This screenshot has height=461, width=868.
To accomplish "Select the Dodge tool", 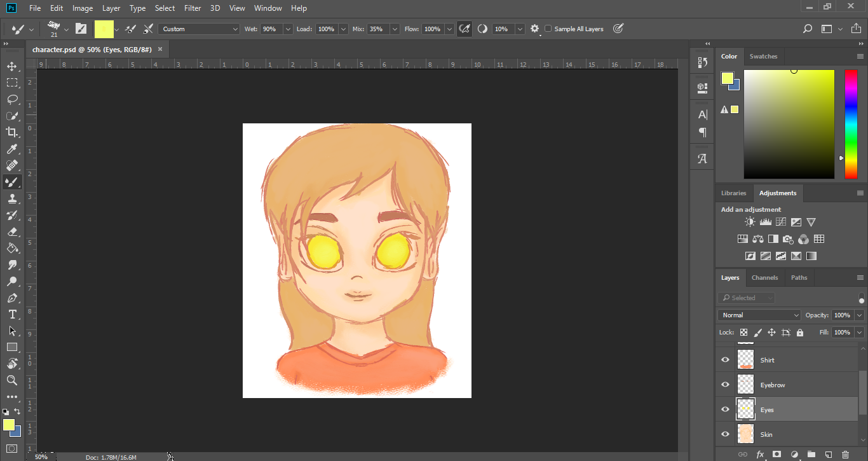I will 12,281.
